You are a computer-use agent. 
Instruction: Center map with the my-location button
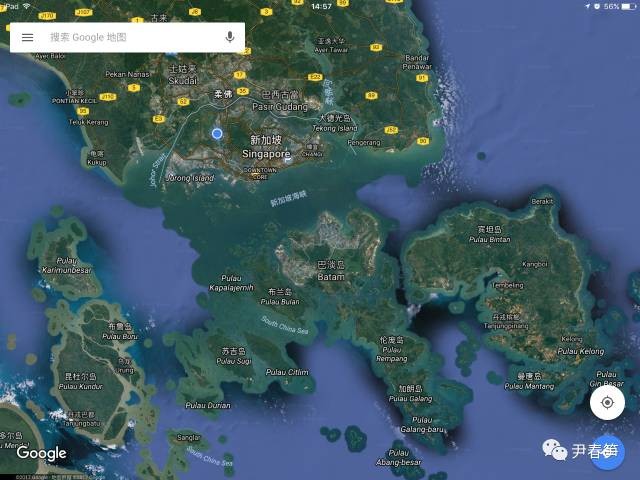click(606, 403)
